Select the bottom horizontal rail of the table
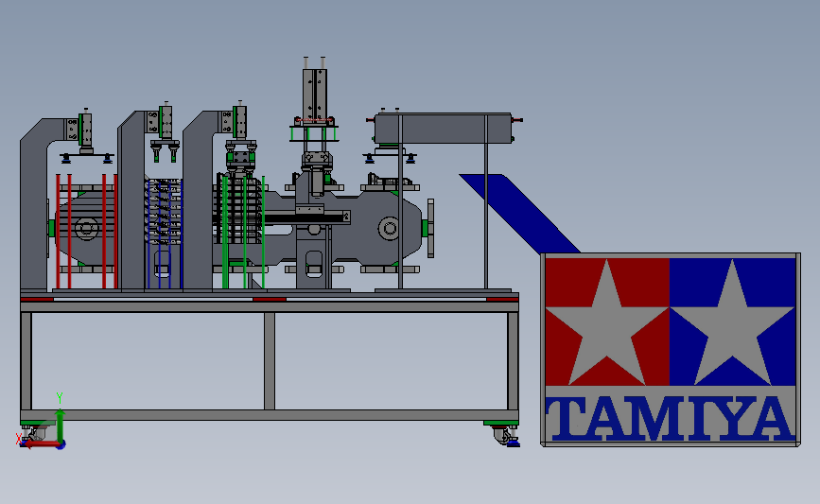Image resolution: width=820 pixels, height=504 pixels. (x=270, y=415)
